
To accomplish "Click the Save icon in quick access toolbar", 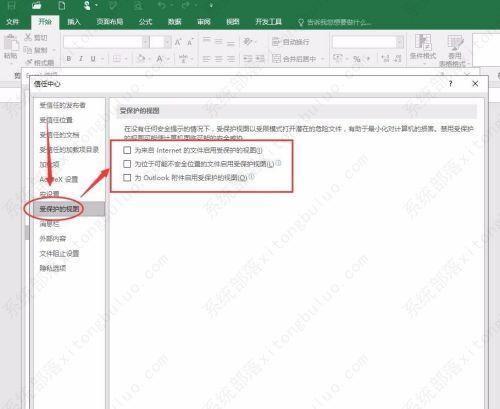I will tap(12, 6).
